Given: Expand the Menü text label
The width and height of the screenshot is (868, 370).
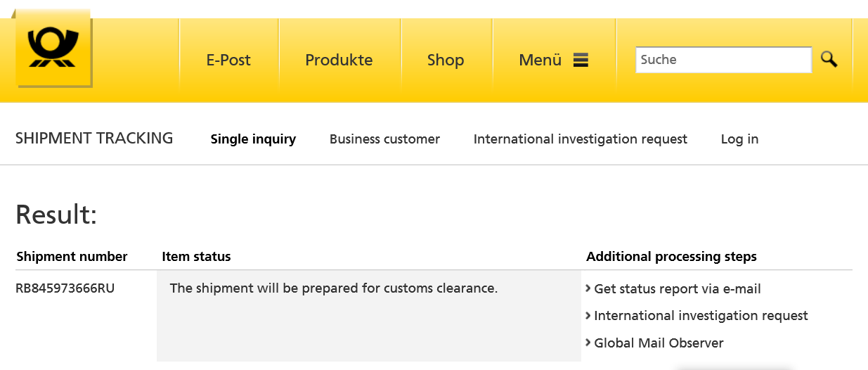Looking at the screenshot, I should 540,60.
